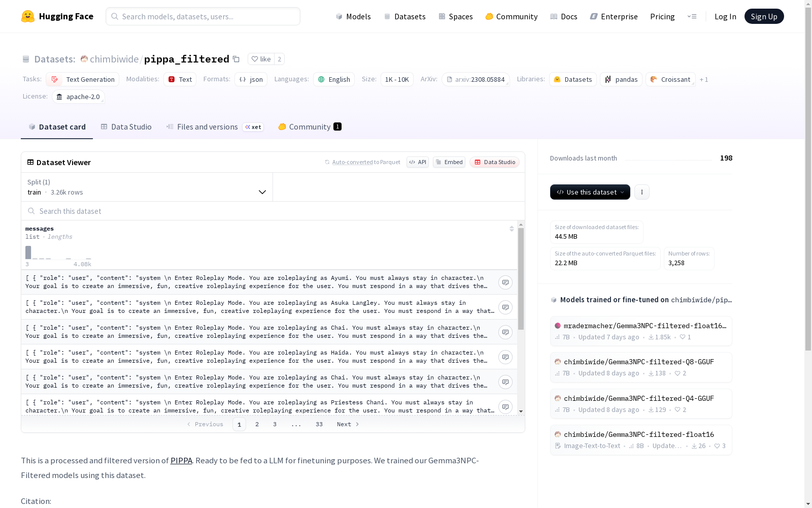Open arxiv:2308.05884 paper tag

click(x=476, y=79)
